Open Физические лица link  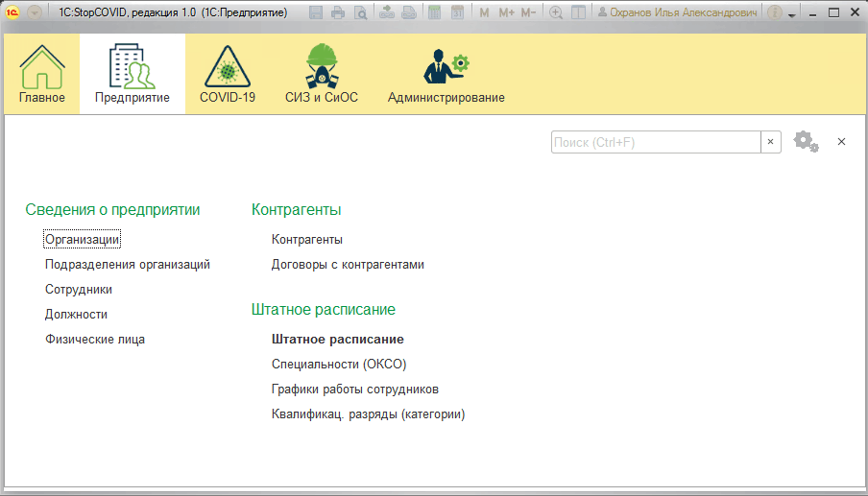tap(95, 339)
